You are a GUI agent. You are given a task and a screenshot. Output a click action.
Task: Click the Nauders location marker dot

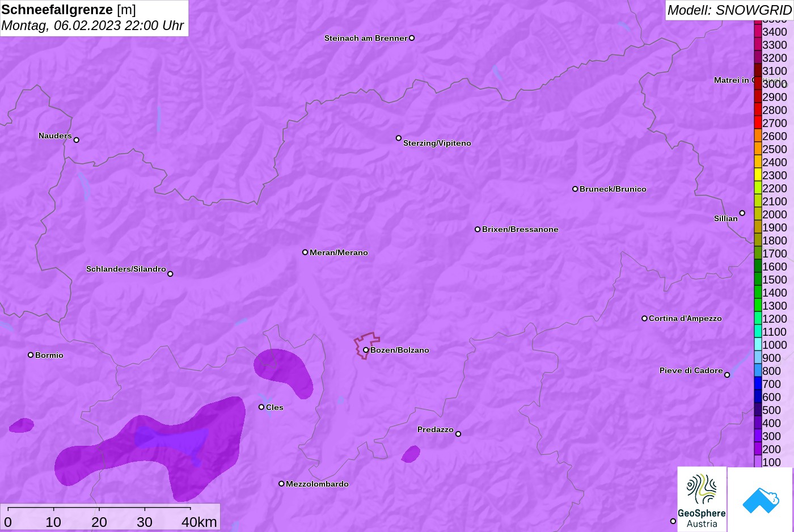click(77, 140)
